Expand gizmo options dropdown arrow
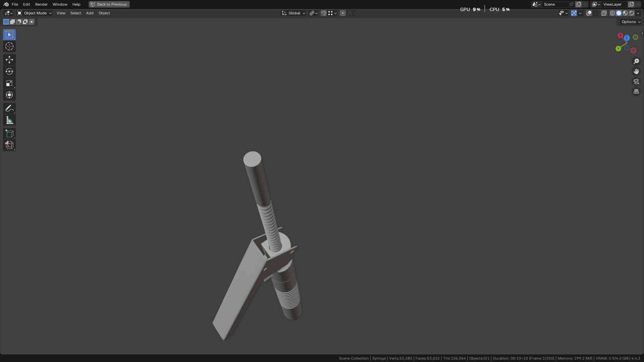Viewport: 644px width, 362px height. 580,13
